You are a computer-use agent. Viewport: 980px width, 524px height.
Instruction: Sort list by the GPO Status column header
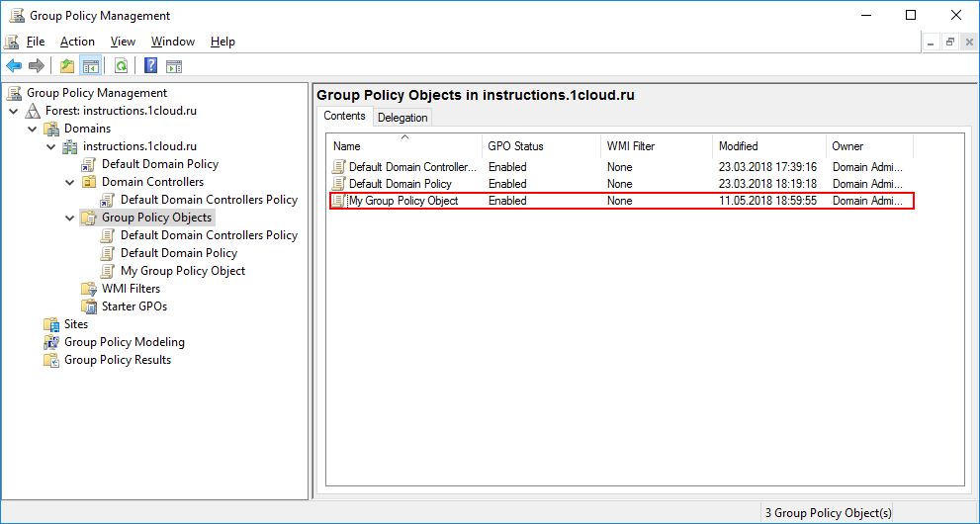click(x=515, y=146)
